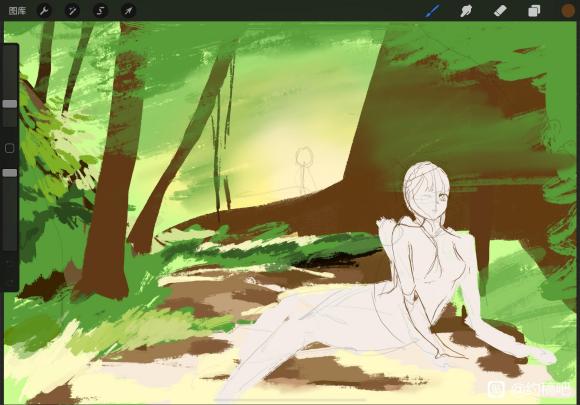Image resolution: width=580 pixels, height=405 pixels.
Task: Open the brown active color swatch
Action: point(568,11)
